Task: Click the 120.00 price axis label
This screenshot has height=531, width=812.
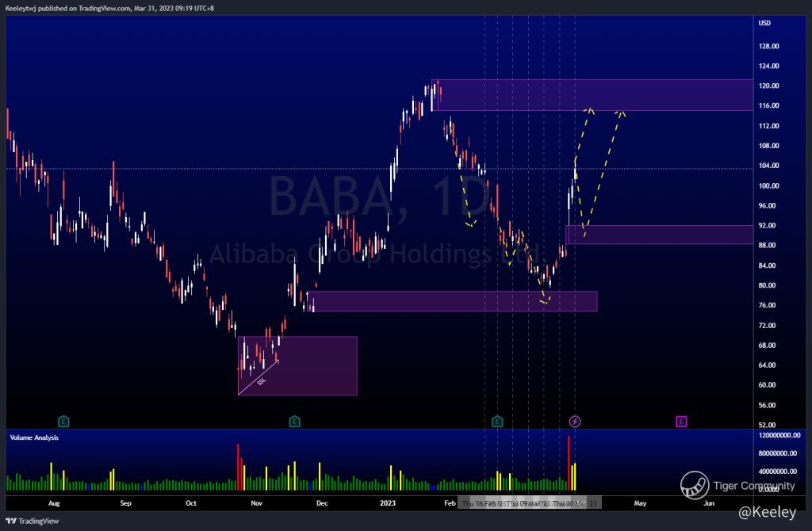Action: [768, 86]
